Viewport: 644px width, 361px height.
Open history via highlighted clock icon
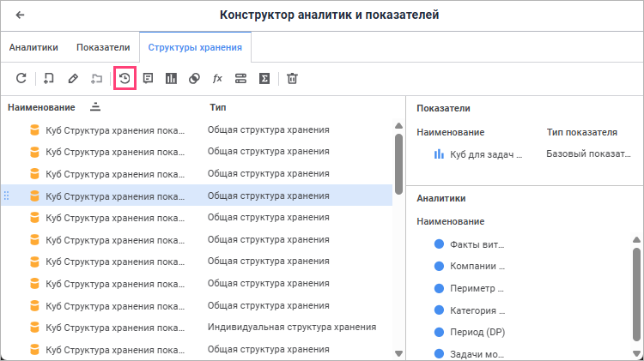point(125,79)
